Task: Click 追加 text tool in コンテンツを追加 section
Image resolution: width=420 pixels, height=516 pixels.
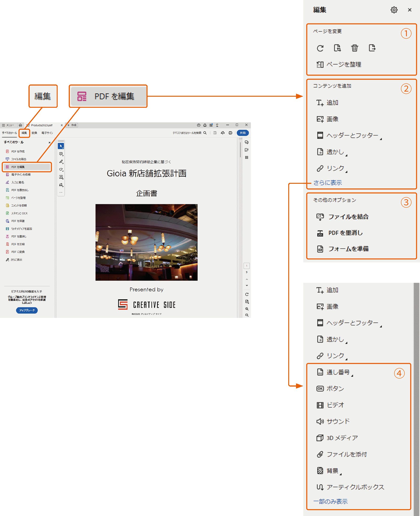Action: click(327, 103)
